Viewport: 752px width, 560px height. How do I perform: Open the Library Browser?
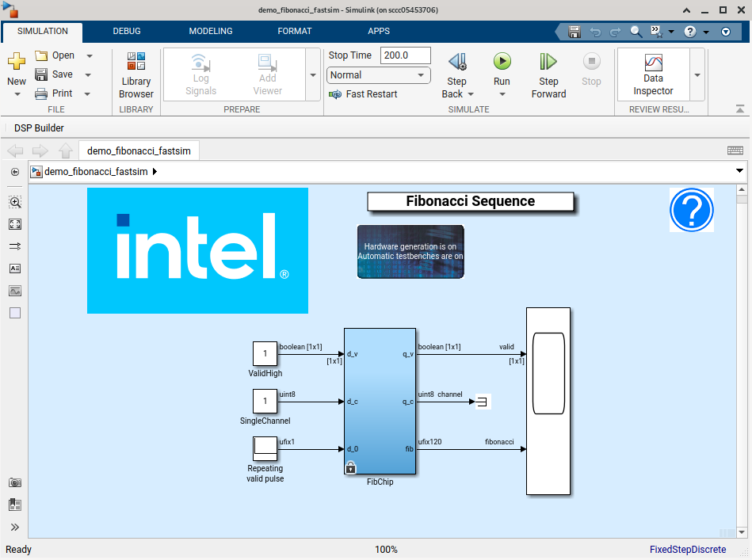pyautogui.click(x=136, y=75)
